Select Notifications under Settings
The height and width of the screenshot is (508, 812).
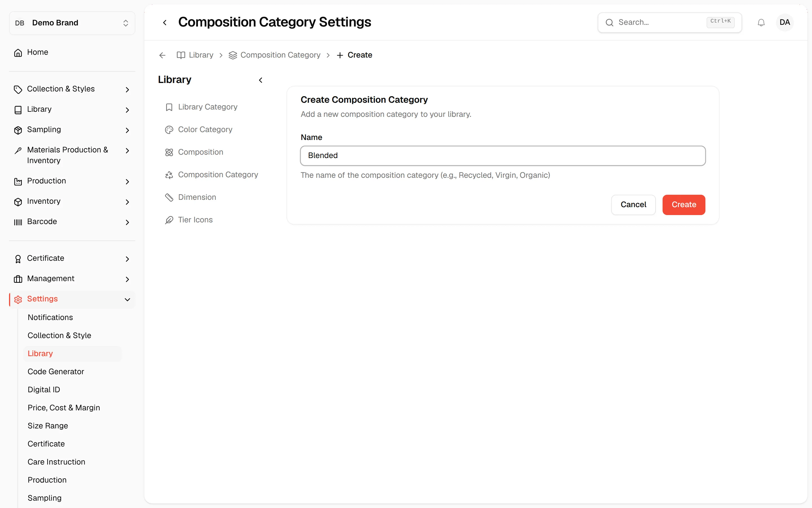tap(50, 317)
